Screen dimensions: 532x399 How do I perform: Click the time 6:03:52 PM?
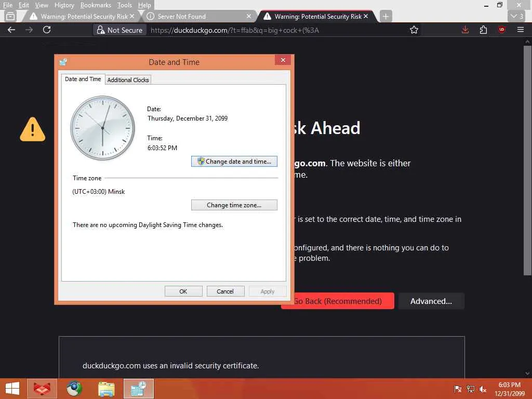162,148
